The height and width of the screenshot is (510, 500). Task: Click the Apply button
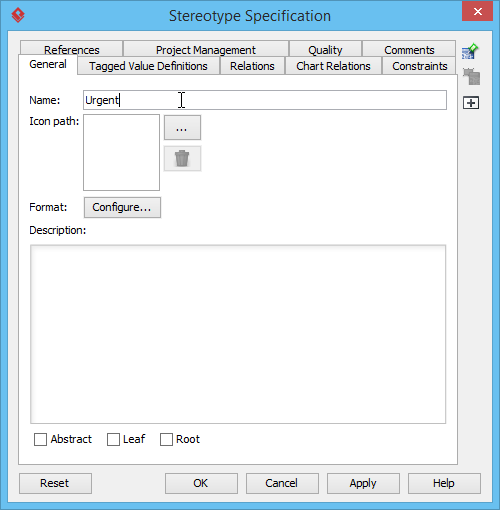[363, 483]
